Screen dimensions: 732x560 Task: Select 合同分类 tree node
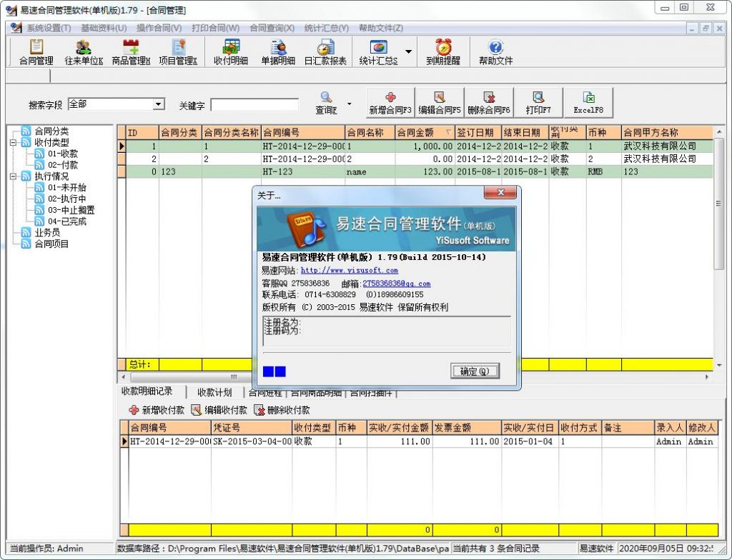click(51, 131)
